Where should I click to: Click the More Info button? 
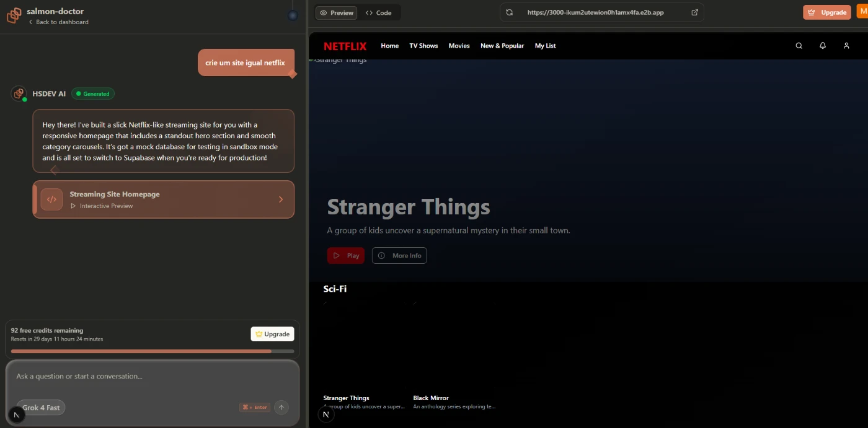coord(399,255)
